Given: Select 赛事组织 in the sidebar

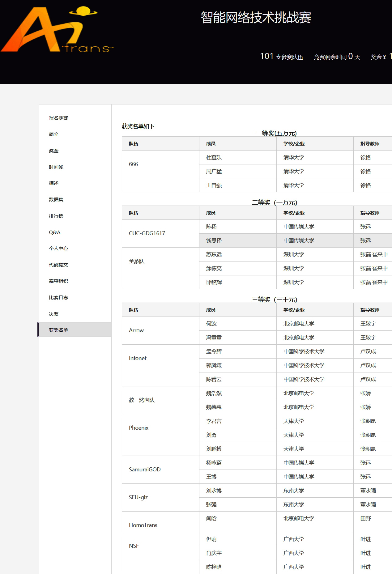Looking at the screenshot, I should click(58, 281).
